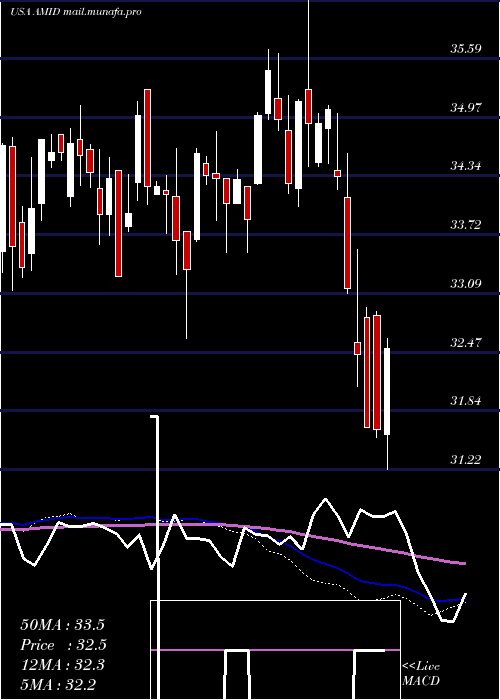This screenshot has height=700, width=500.
Task: Click the 34.97 price axis label
Action: [466, 107]
